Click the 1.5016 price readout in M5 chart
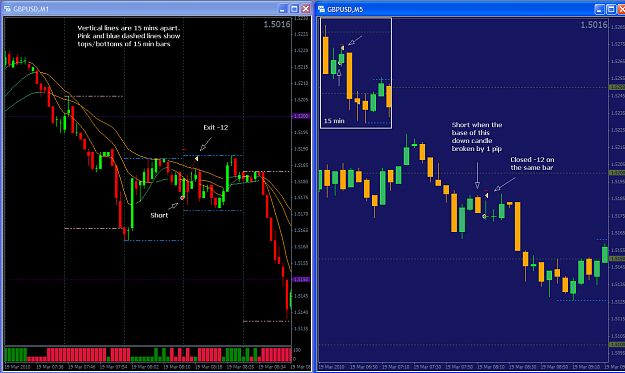 pyautogui.click(x=594, y=25)
